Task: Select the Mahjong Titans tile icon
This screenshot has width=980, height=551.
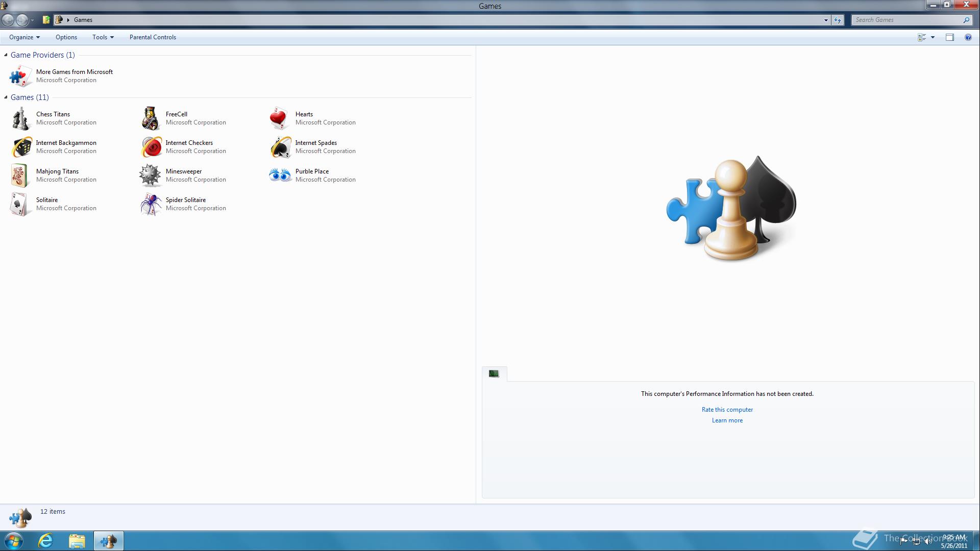Action: click(x=19, y=176)
